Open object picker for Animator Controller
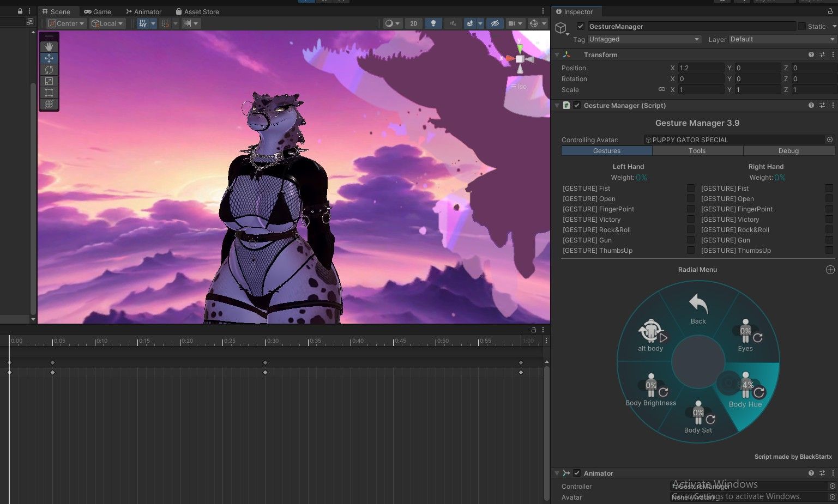The image size is (838, 504). tap(832, 487)
